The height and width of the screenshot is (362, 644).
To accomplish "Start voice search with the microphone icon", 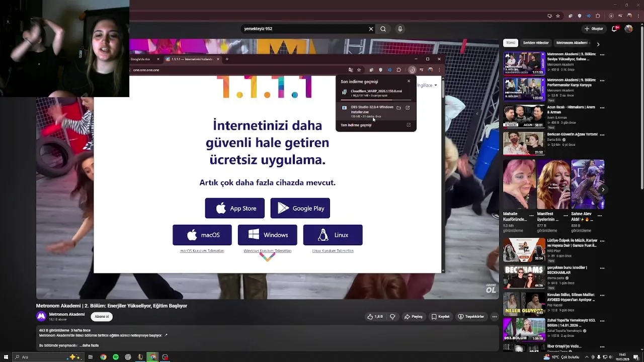I will click(x=400, y=29).
